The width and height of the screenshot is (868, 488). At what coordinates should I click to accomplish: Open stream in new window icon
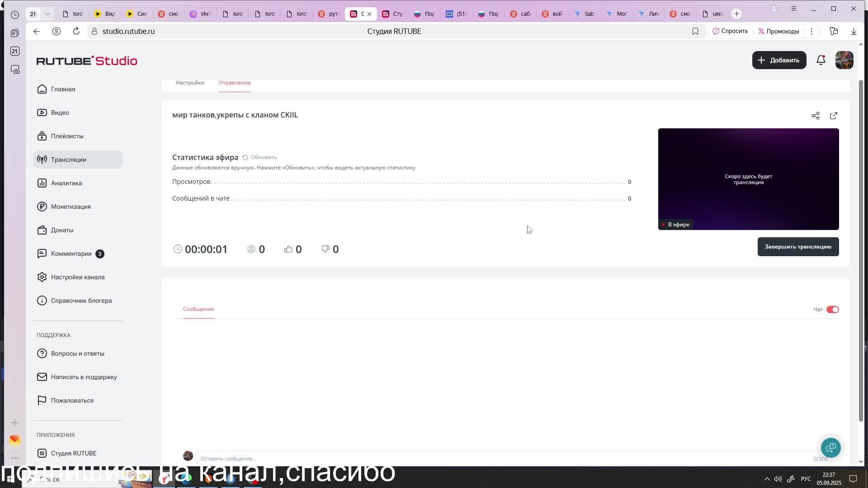tap(833, 116)
